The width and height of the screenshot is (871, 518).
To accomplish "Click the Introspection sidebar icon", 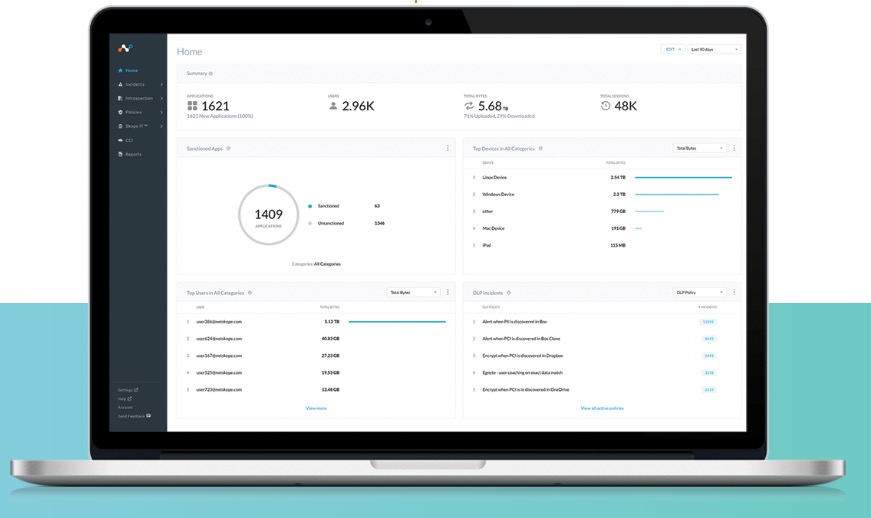I will 120,98.
